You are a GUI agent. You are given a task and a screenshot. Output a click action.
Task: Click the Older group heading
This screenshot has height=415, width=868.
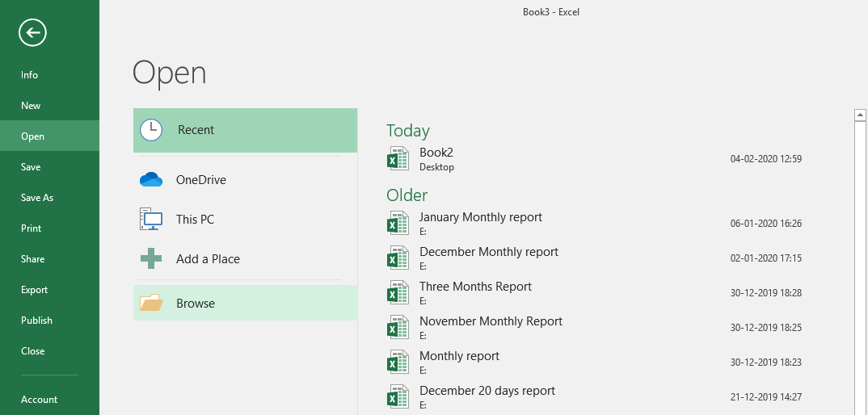point(407,195)
